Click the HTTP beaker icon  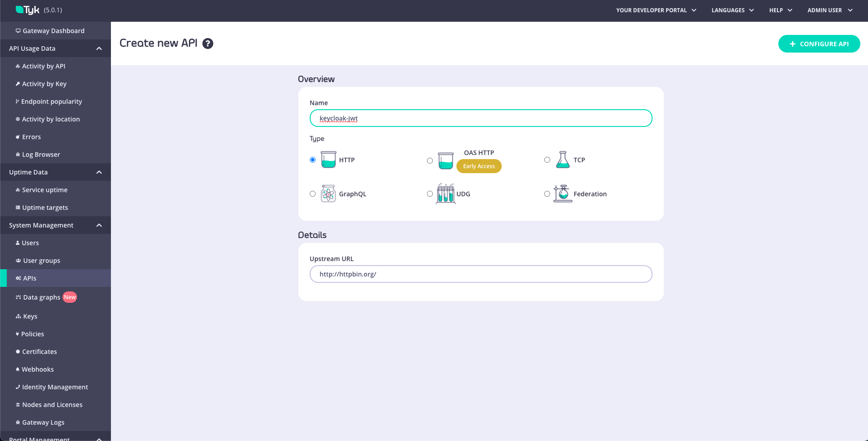coord(328,160)
